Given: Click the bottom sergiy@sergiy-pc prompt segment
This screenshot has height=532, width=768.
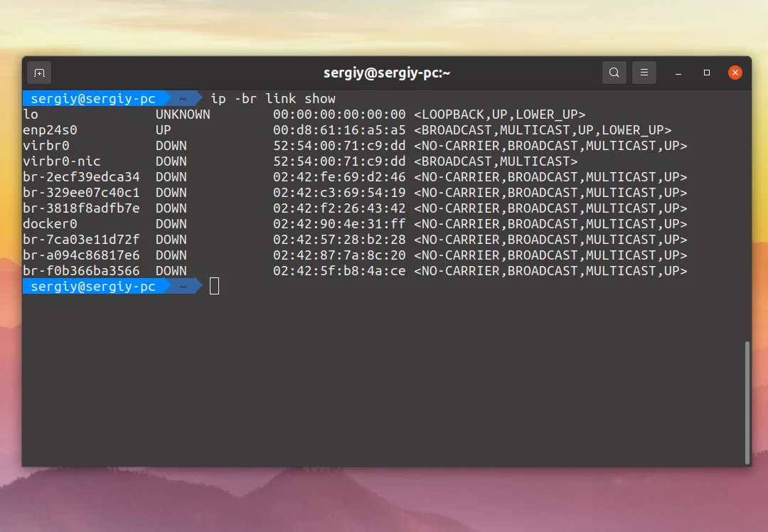Looking at the screenshot, I should click(x=93, y=287).
